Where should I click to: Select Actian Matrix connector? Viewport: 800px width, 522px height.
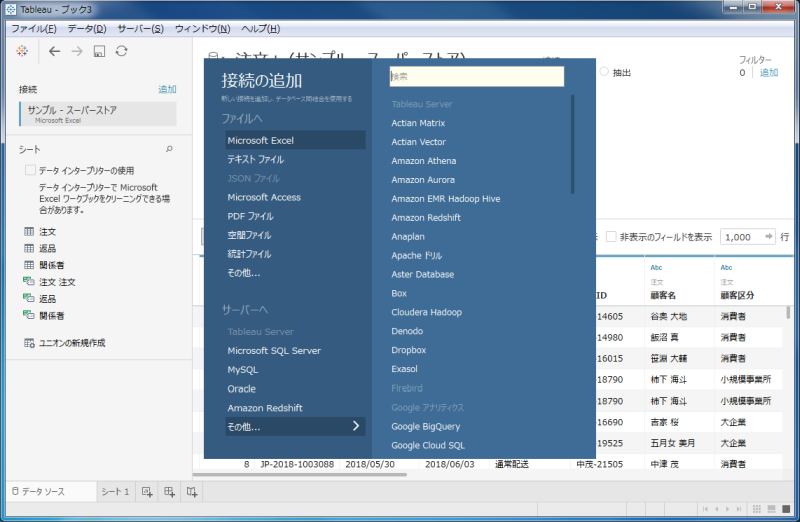pyautogui.click(x=418, y=123)
